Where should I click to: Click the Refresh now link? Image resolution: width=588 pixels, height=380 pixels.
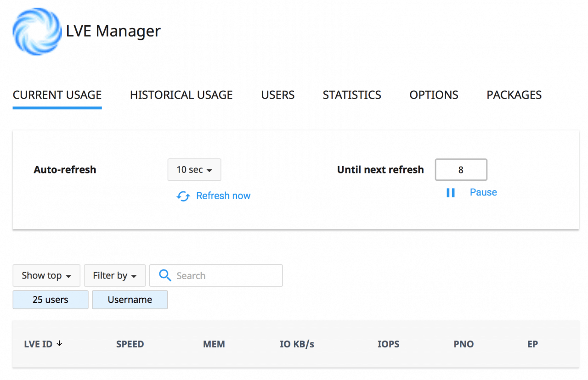click(x=223, y=196)
